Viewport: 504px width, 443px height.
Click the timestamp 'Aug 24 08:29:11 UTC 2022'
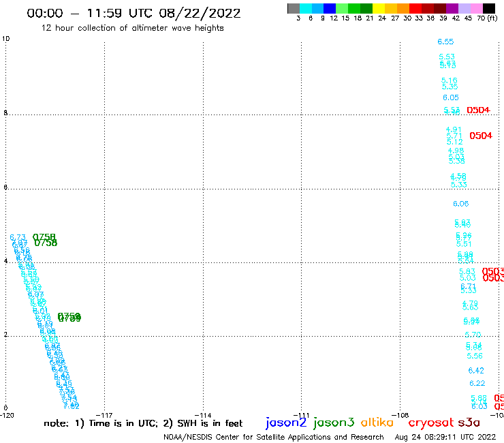click(445, 438)
